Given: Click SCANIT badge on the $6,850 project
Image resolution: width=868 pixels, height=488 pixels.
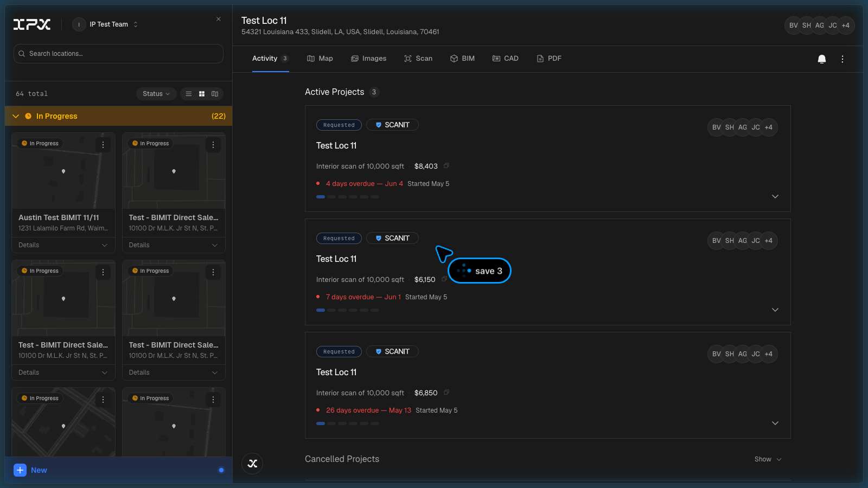Looking at the screenshot, I should pyautogui.click(x=392, y=351).
